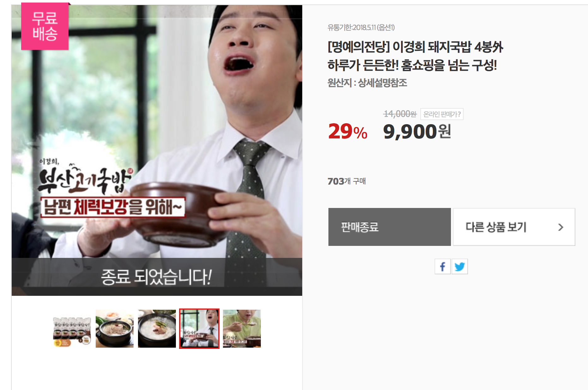This screenshot has width=588, height=390.
Task: Click the 29% discount rate label
Action: [348, 131]
